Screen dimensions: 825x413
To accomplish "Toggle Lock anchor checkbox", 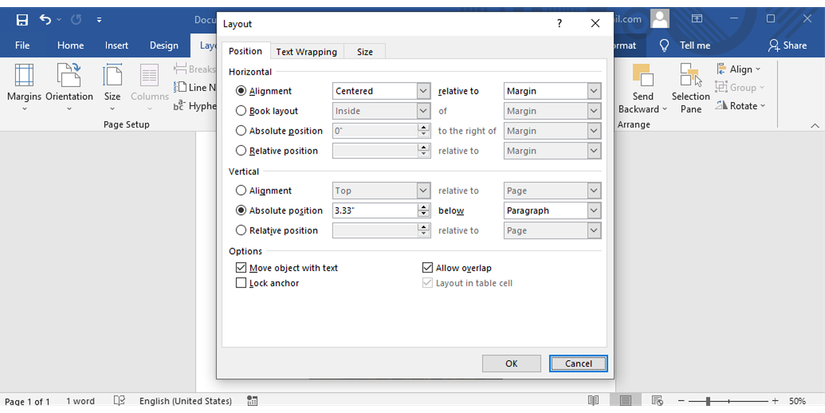I will coord(241,283).
